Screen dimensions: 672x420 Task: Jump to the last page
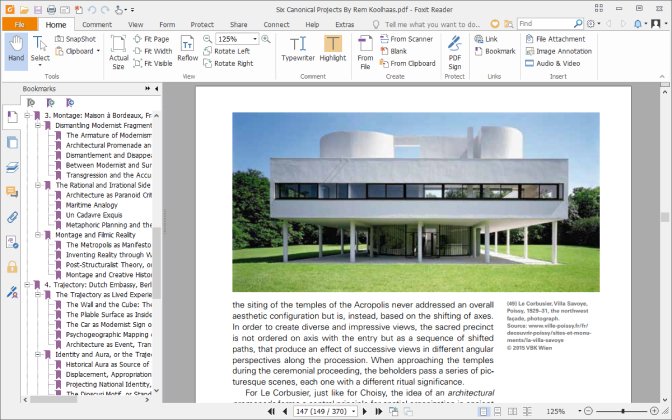click(x=378, y=411)
